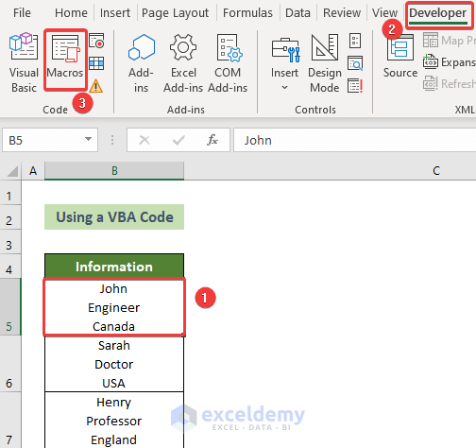Image resolution: width=476 pixels, height=448 pixels.
Task: Select row 5 header
Action: click(10, 307)
